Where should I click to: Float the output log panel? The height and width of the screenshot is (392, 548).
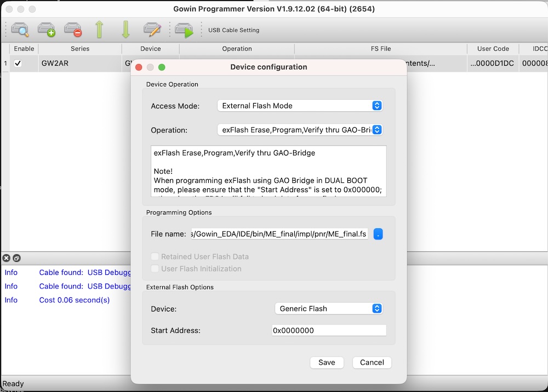tap(16, 258)
